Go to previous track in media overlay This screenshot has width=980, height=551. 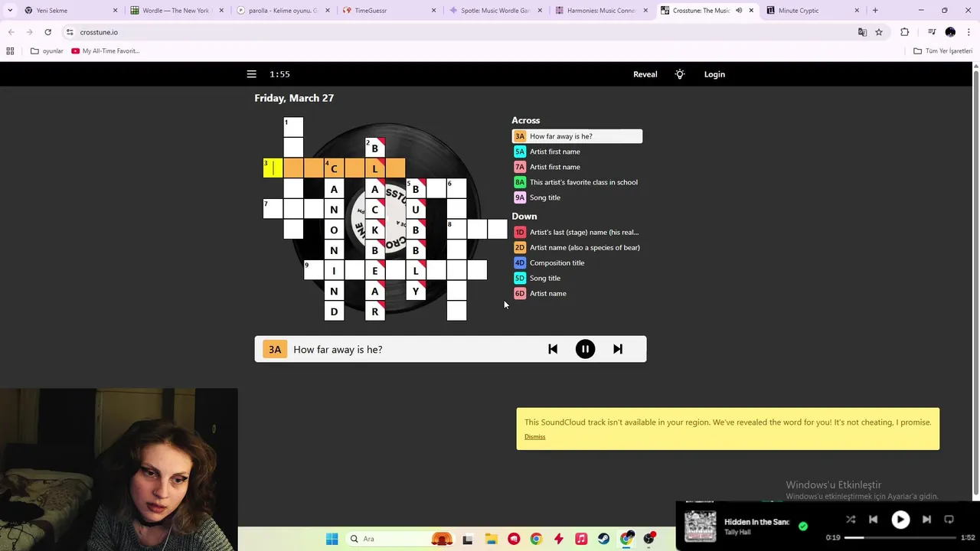873,519
